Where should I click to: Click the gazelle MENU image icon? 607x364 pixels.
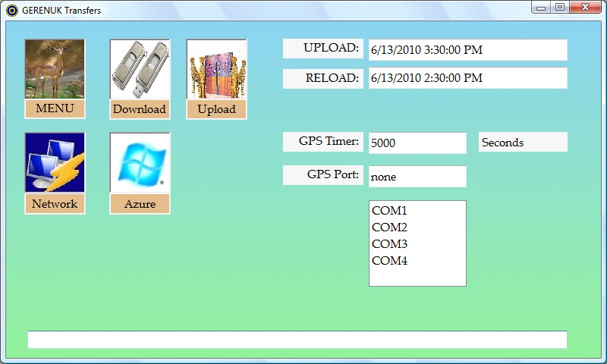55,70
